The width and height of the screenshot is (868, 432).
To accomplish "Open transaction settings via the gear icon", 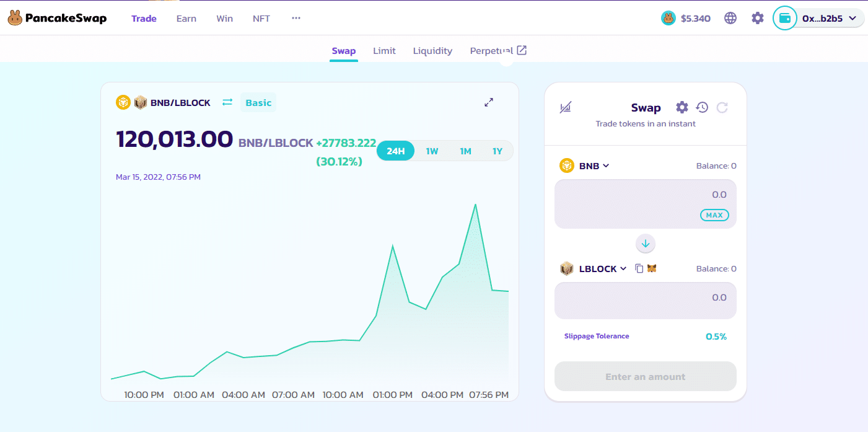I will coord(682,107).
